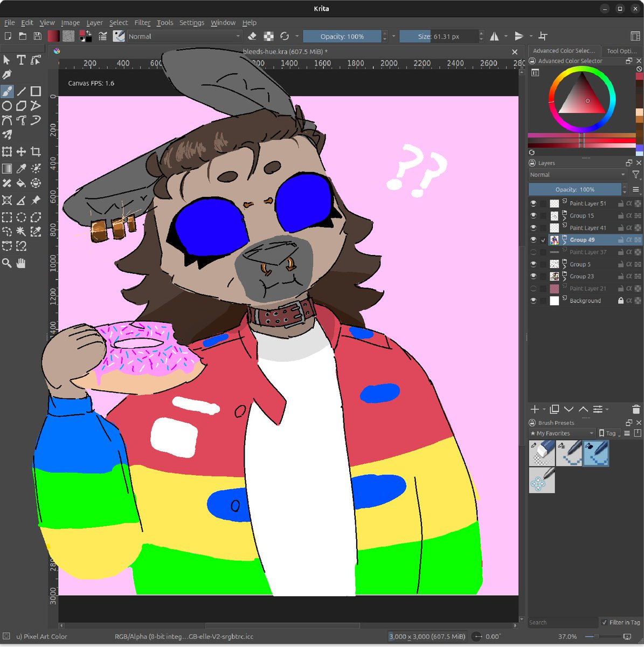Hide Paint Layer 41 visibility eye
The width and height of the screenshot is (644, 647).
(534, 228)
